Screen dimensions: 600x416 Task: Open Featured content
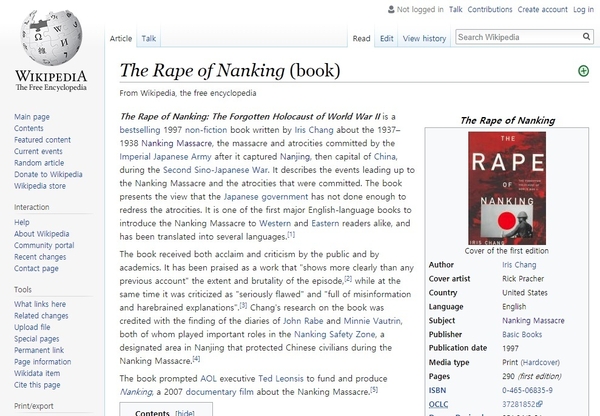pos(42,140)
